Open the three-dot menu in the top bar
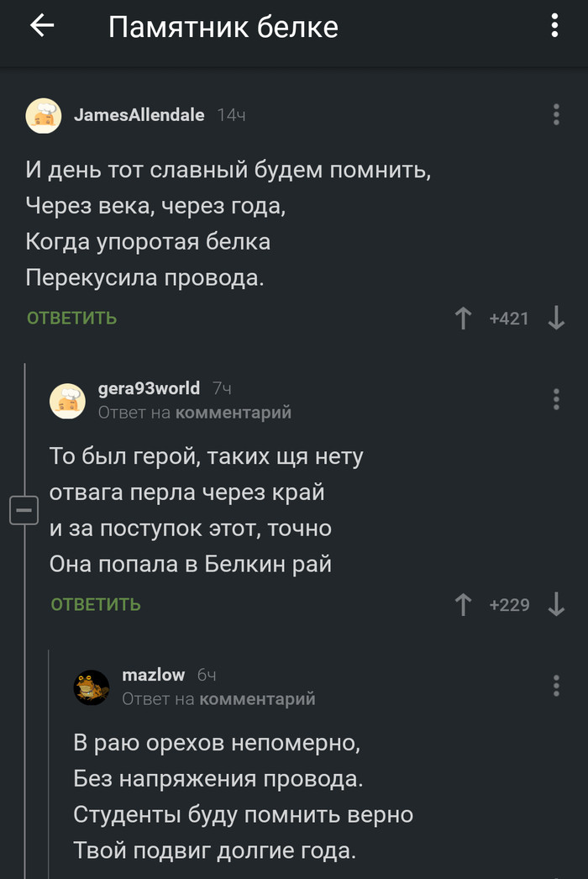This screenshot has height=879, width=588. pyautogui.click(x=553, y=26)
